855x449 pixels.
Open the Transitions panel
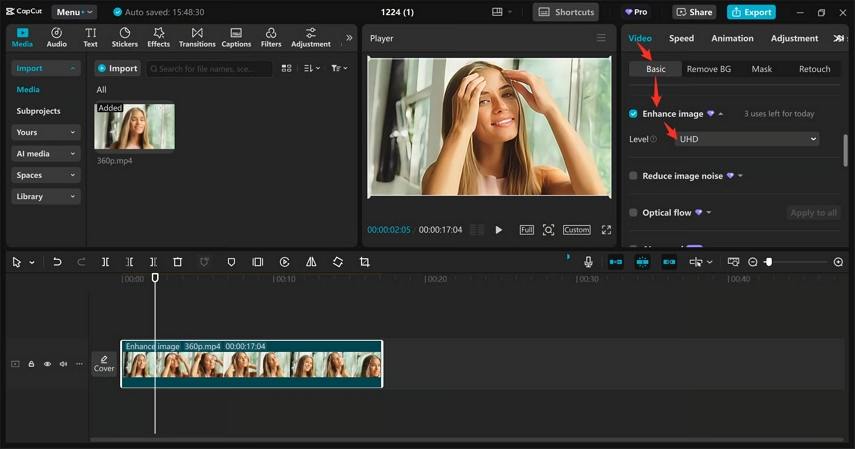coord(197,38)
